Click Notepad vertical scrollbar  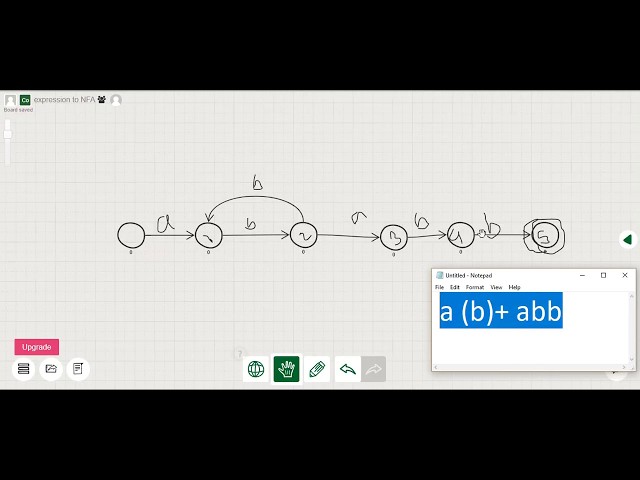[632, 328]
